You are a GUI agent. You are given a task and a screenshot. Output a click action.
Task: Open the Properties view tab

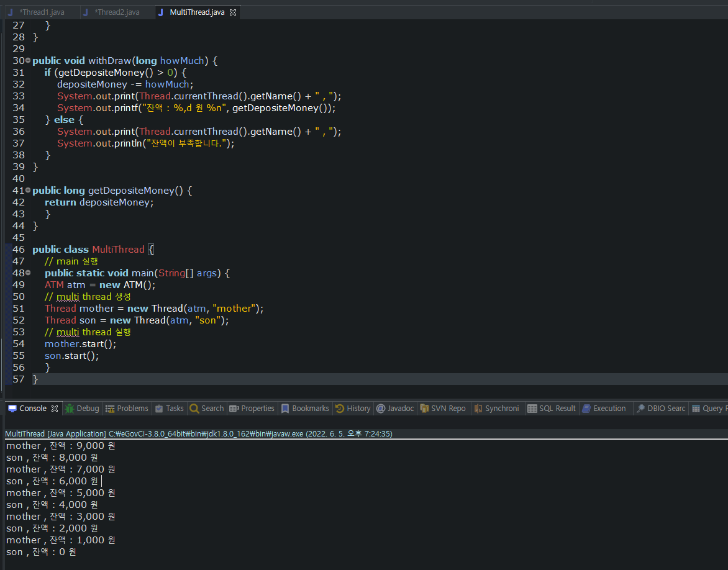pos(252,409)
